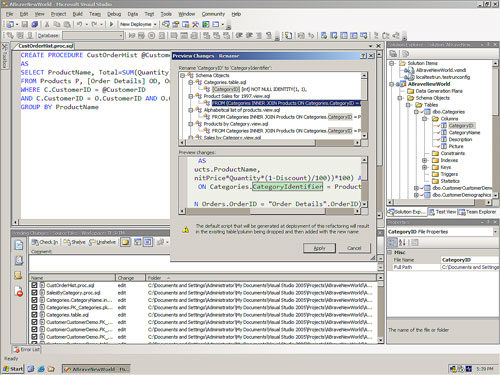The image size is (500, 375).
Task: Select the CategoryName column in Solution Explorer
Action: tap(464, 133)
